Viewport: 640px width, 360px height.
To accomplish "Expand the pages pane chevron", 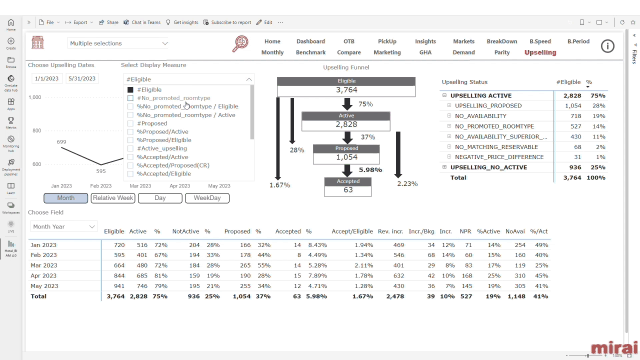I will pos(29,22).
